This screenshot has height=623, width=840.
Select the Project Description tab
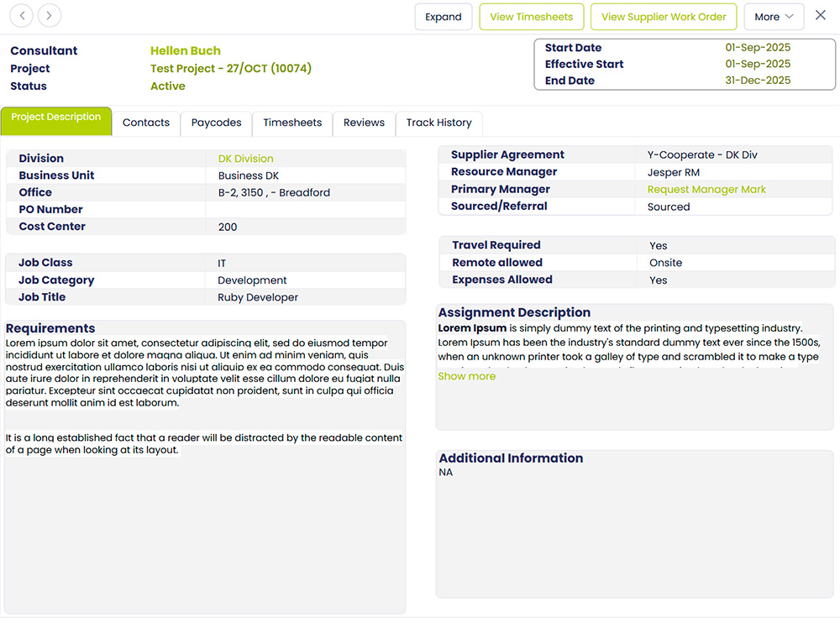tap(56, 118)
